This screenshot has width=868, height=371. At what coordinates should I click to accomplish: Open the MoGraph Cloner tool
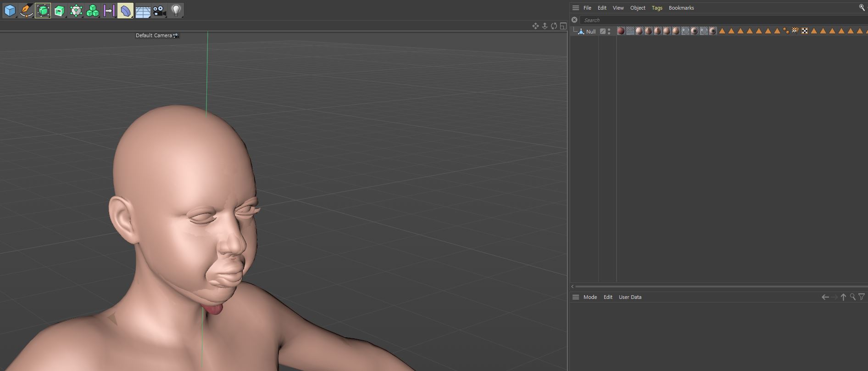76,11
